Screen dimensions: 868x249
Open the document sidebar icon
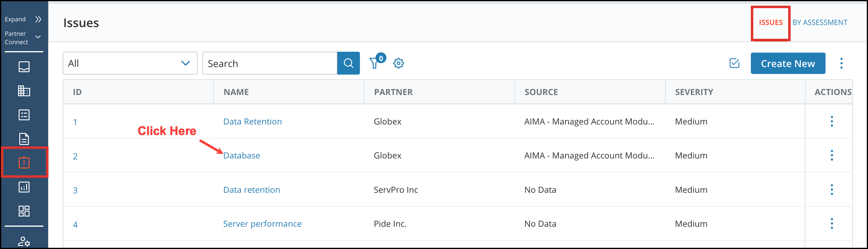click(24, 139)
